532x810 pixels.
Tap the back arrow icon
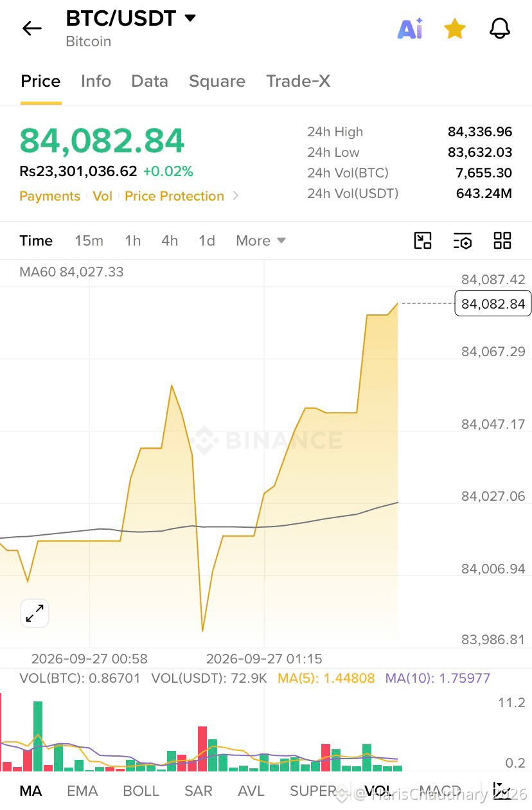(x=31, y=28)
